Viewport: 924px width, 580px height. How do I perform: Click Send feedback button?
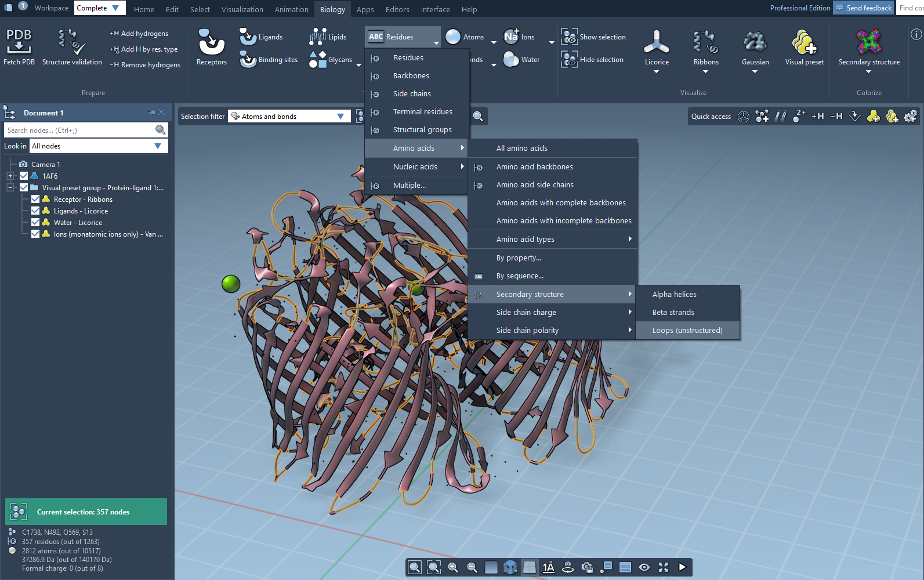[864, 8]
